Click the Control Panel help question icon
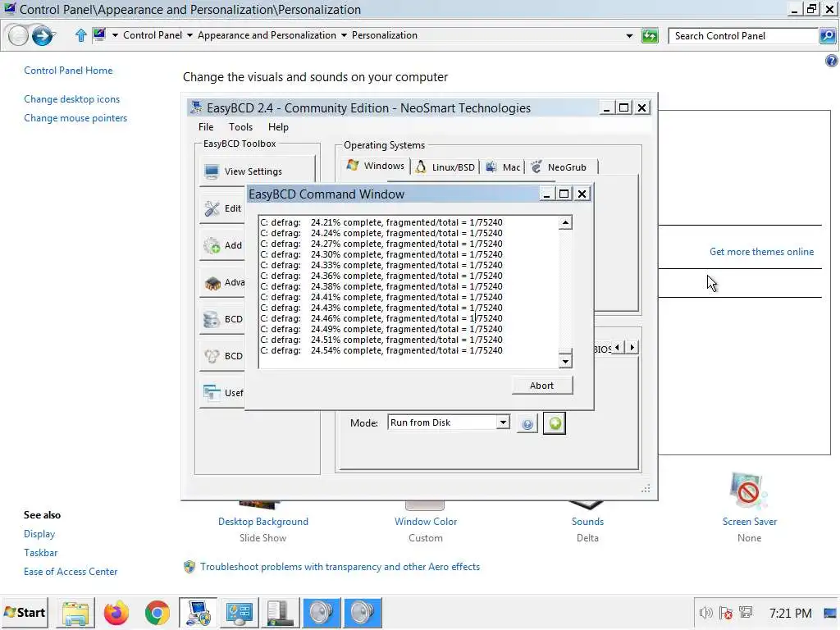 pyautogui.click(x=832, y=61)
